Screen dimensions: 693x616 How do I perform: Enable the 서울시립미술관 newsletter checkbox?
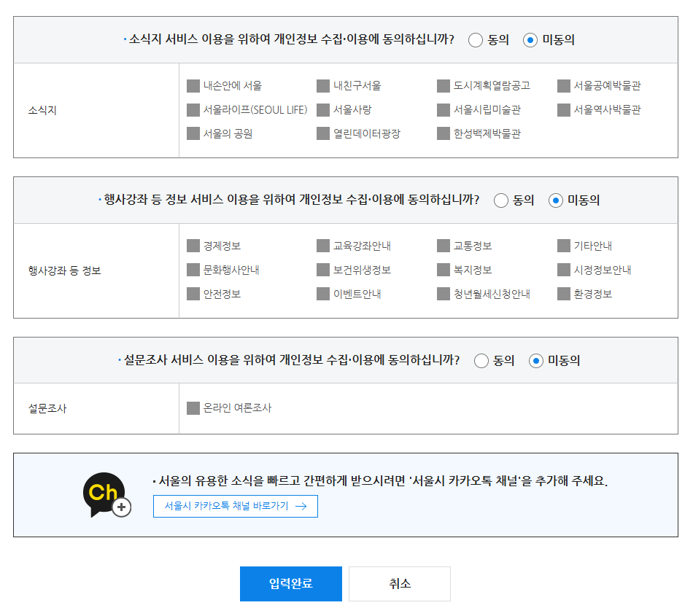444,110
